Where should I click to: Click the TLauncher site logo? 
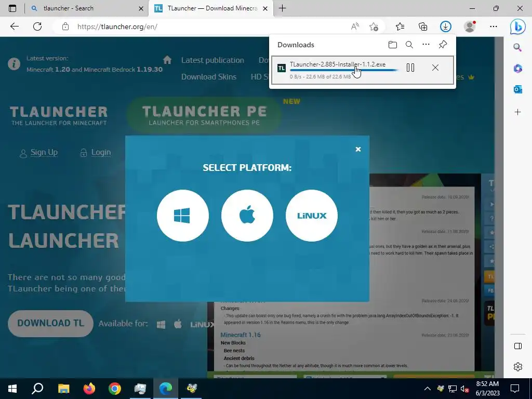59,115
